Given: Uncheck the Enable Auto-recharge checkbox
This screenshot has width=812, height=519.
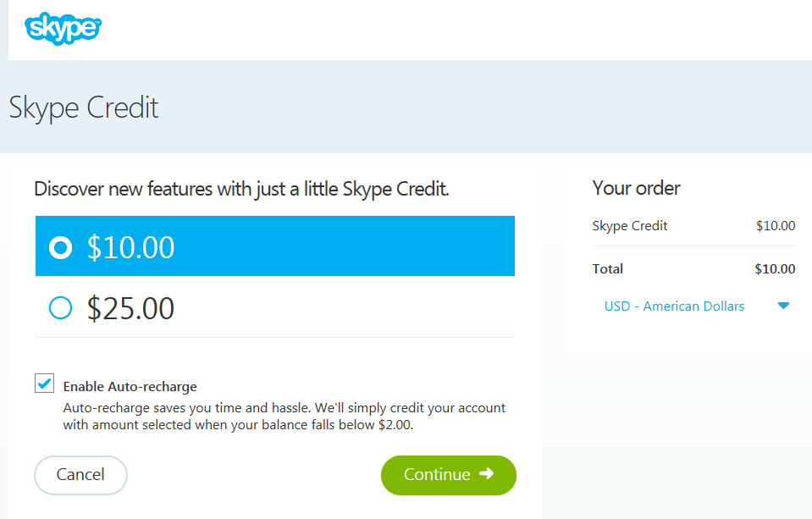Looking at the screenshot, I should (45, 384).
